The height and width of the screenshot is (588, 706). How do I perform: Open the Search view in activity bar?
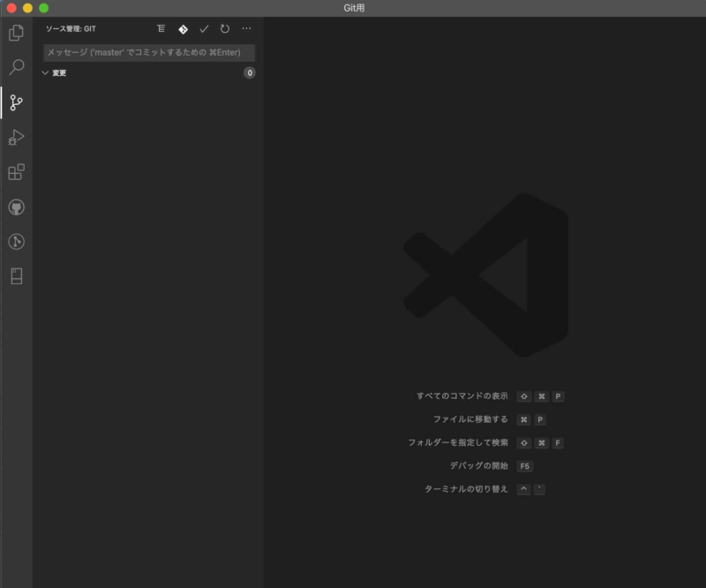16,67
